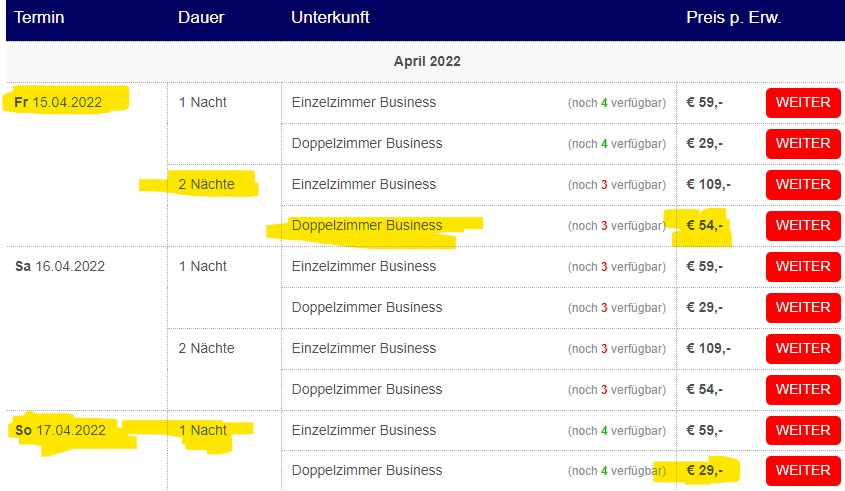Click WEITER for Sunday Einzelzimmer €59
Viewport: 845px width, 491px height.
pyautogui.click(x=803, y=430)
